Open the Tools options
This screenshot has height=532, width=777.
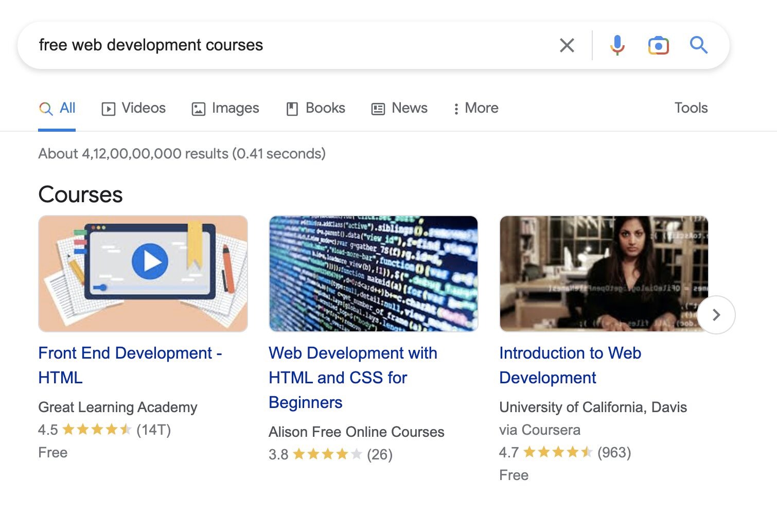pos(691,108)
